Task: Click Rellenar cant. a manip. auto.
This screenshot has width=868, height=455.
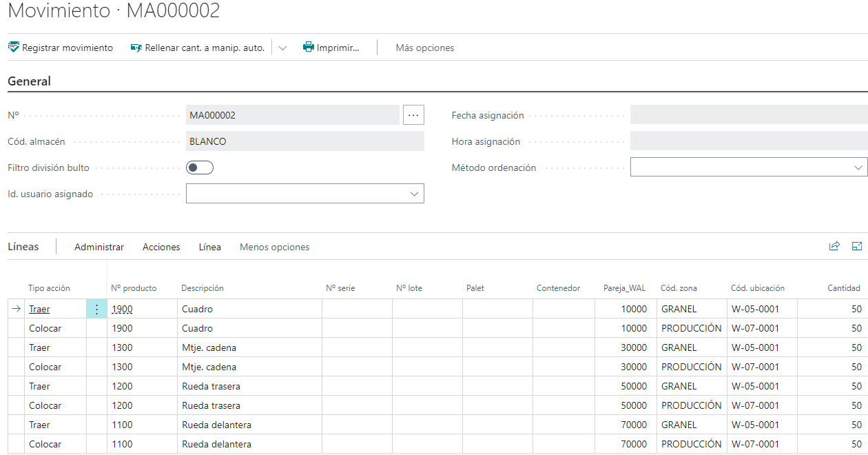Action: 198,48
